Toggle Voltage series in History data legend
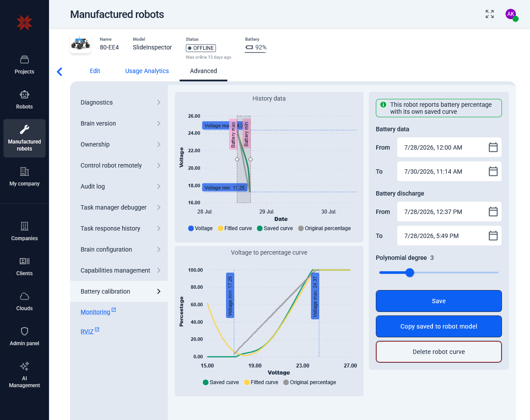Image resolution: width=530 pixels, height=420 pixels. click(x=200, y=228)
